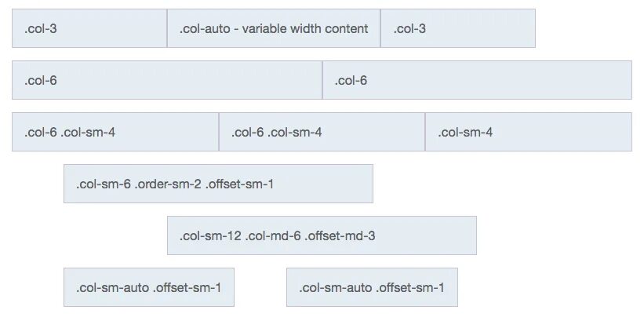The height and width of the screenshot is (332, 644).
Task: Click the '.col-sm-12' text label
Action: coord(210,236)
